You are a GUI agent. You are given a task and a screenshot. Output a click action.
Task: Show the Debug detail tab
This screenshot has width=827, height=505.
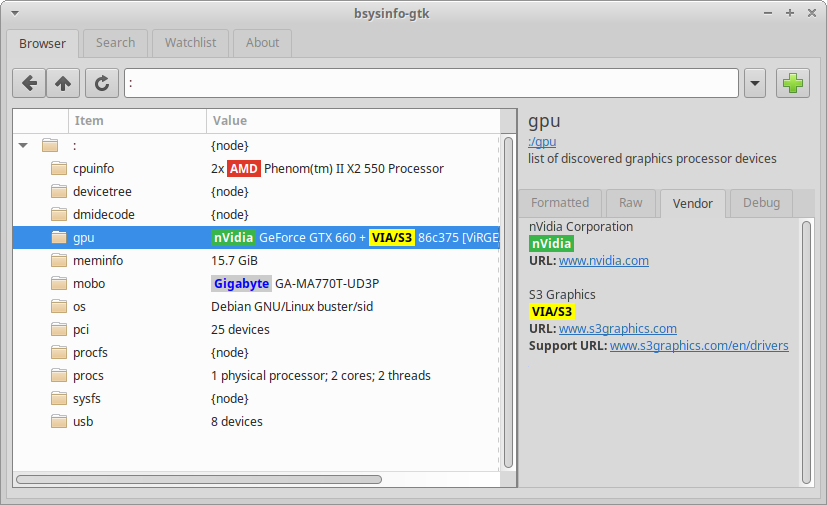click(762, 203)
